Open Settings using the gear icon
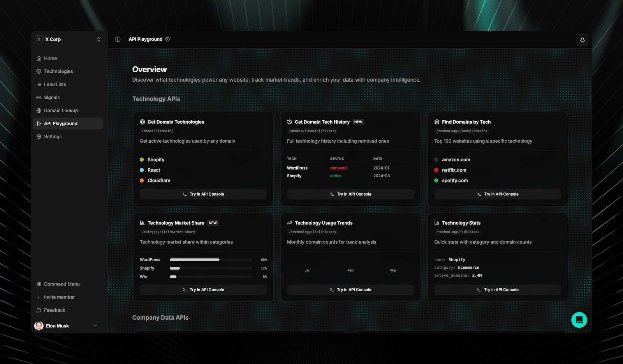This screenshot has height=364, width=623. (39, 136)
